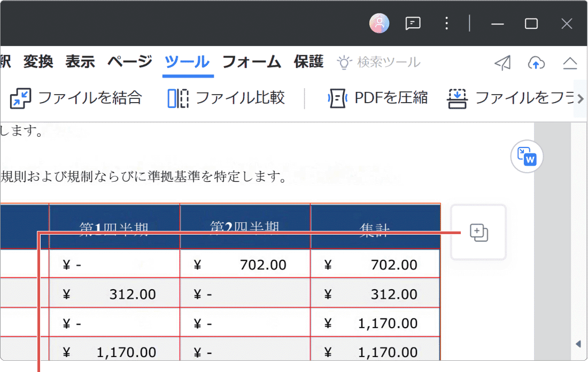Select the ファイルを結合 tool icon
588x372 pixels.
20,98
